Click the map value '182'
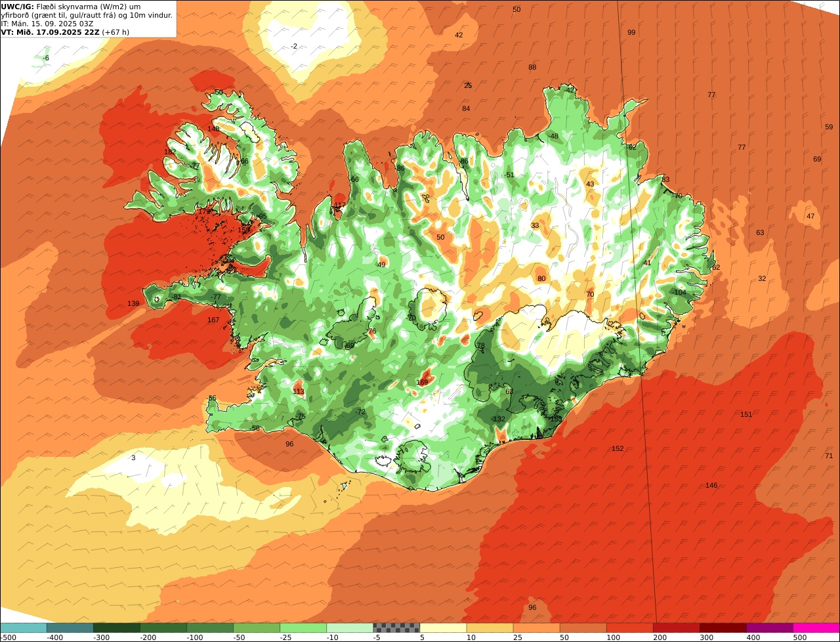Image resolution: width=840 pixels, height=642 pixels. tap(170, 152)
